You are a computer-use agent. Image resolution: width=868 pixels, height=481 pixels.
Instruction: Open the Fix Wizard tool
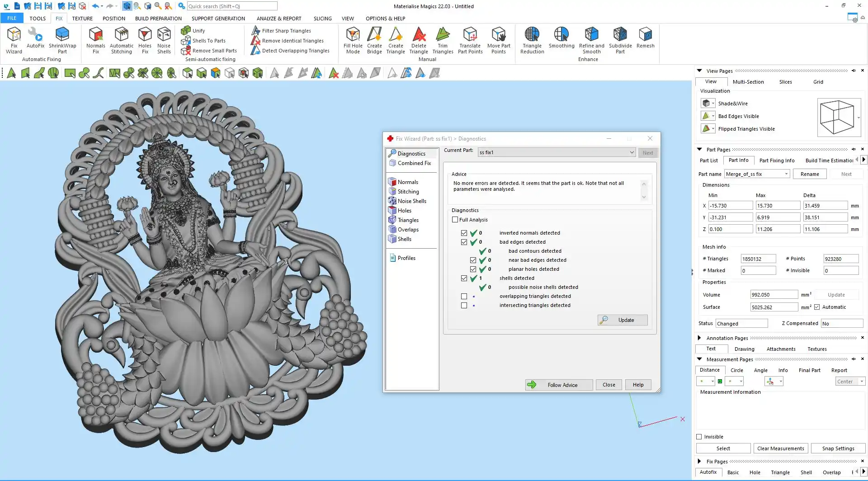14,40
